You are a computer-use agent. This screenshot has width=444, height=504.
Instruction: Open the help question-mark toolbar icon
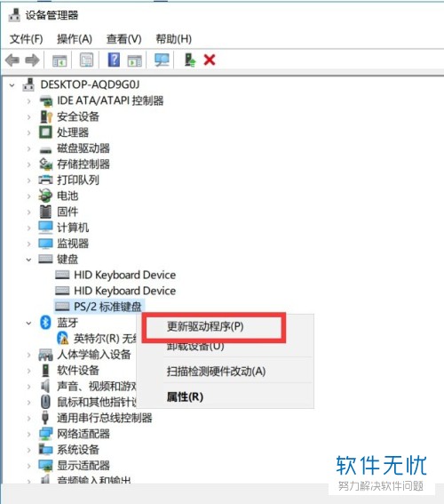114,60
